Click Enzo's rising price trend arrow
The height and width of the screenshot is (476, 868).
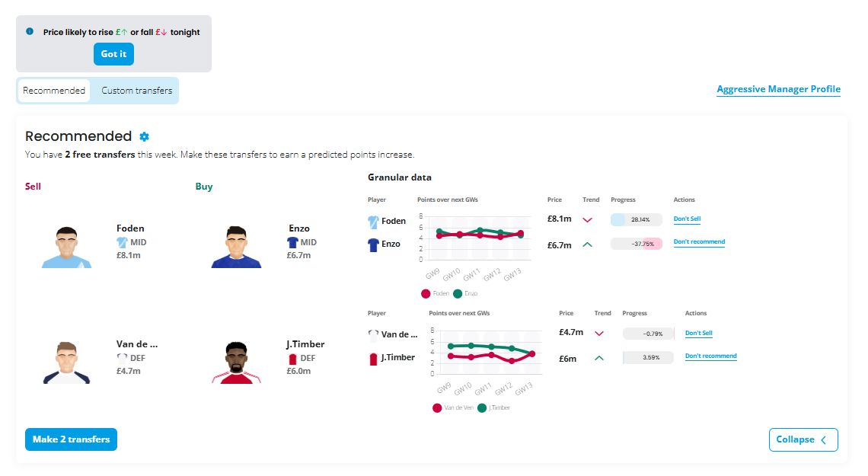pos(587,244)
